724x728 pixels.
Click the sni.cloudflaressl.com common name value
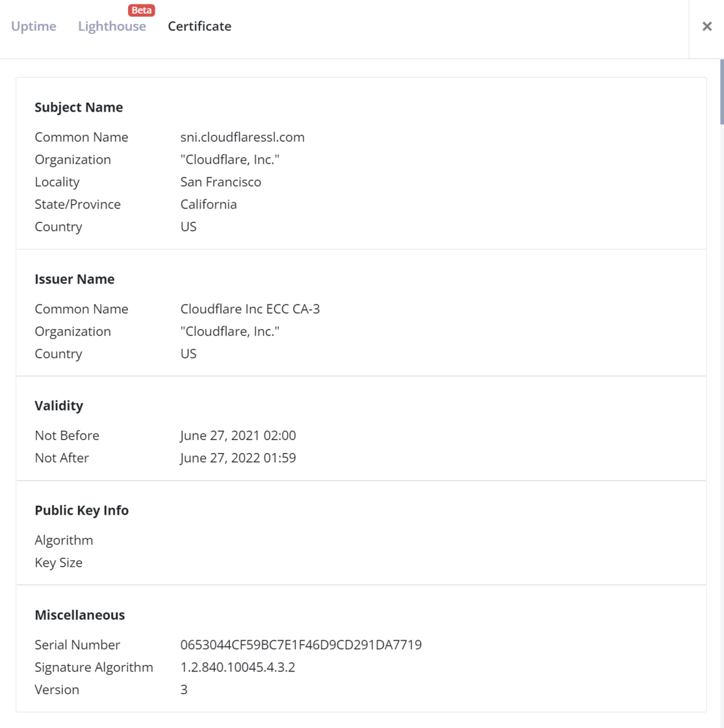242,137
